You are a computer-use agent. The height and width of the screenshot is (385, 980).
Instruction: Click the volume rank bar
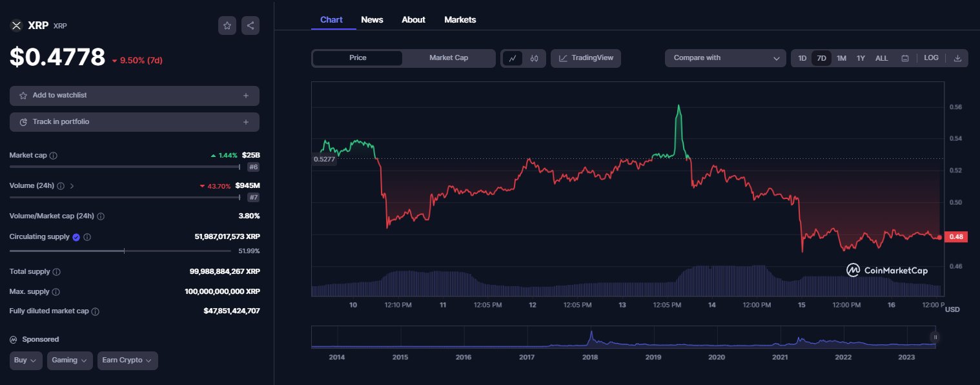coord(125,198)
